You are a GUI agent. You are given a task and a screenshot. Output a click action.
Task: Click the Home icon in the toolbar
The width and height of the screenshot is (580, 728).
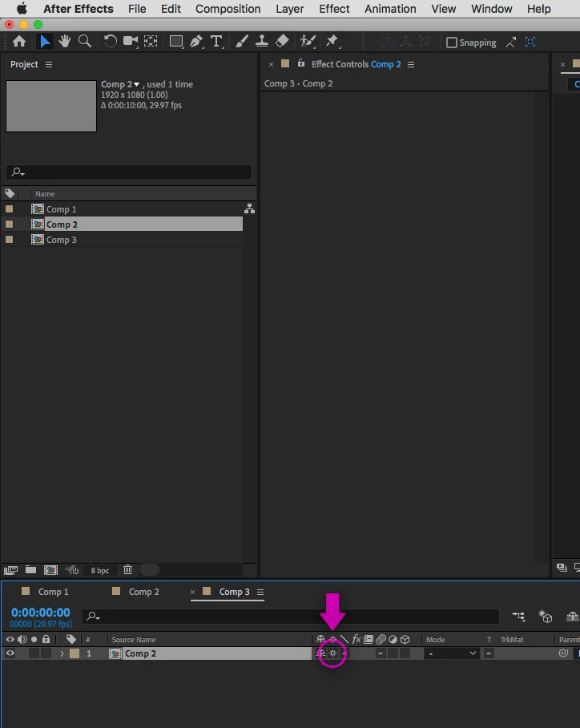[x=19, y=42]
